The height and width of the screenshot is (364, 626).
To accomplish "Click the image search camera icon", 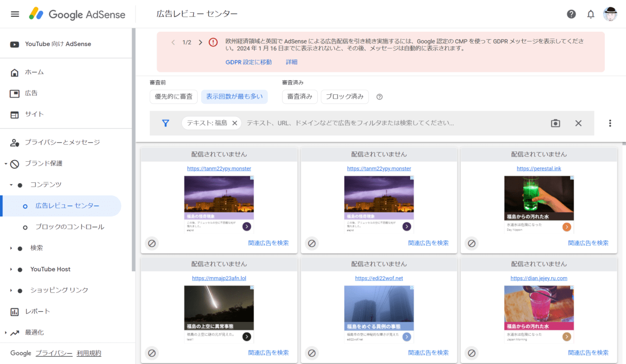I will coord(555,123).
